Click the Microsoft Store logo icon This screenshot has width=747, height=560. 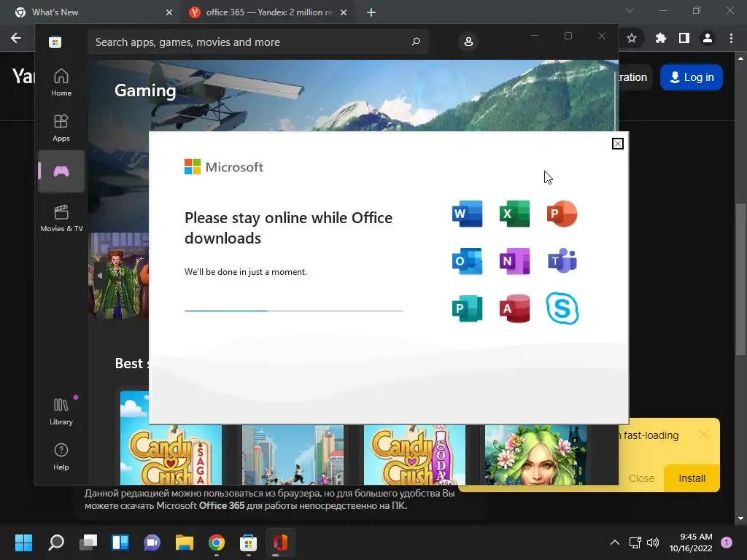tap(55, 42)
